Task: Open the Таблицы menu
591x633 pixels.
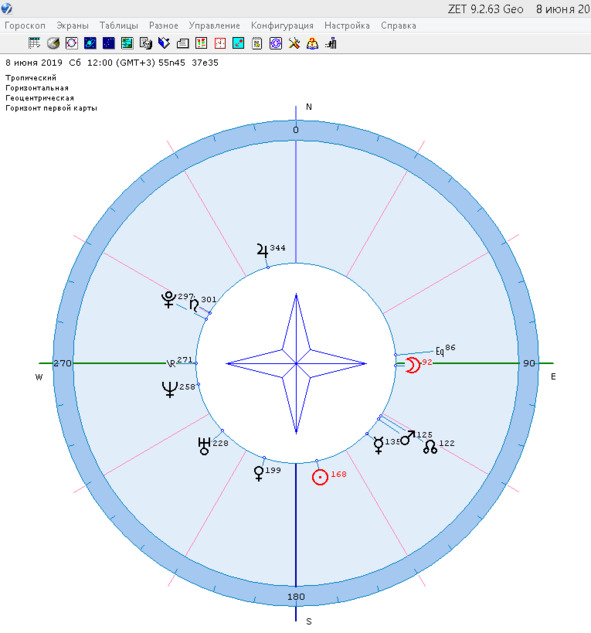Action: pyautogui.click(x=119, y=25)
